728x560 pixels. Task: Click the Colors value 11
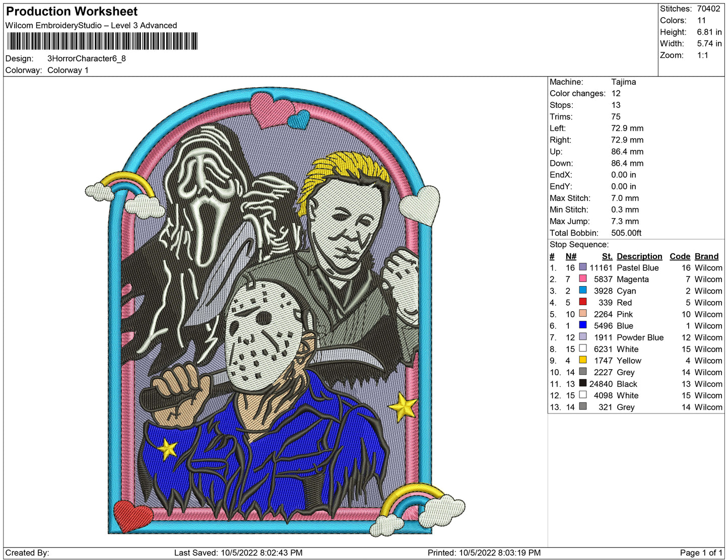coord(701,20)
